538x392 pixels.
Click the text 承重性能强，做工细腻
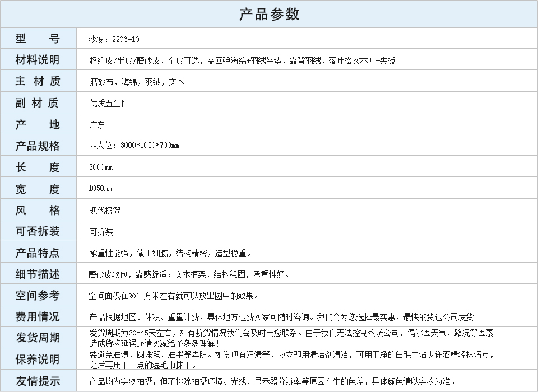[x=129, y=253]
